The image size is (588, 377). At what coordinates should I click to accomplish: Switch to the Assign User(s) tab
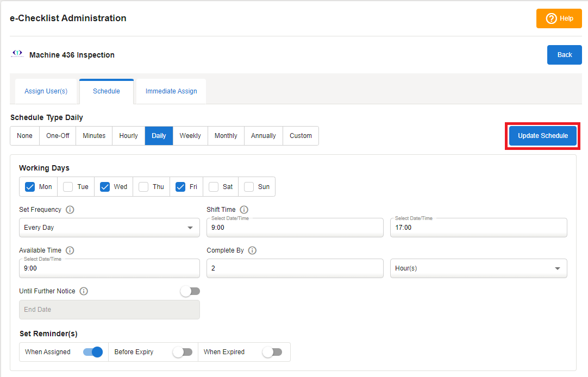click(x=46, y=91)
